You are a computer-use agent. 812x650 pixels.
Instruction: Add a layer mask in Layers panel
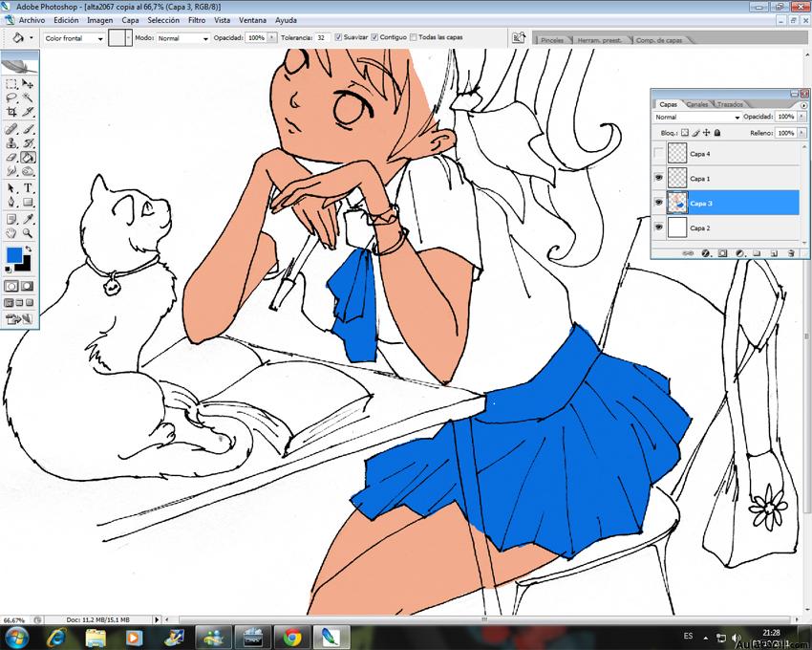[722, 253]
